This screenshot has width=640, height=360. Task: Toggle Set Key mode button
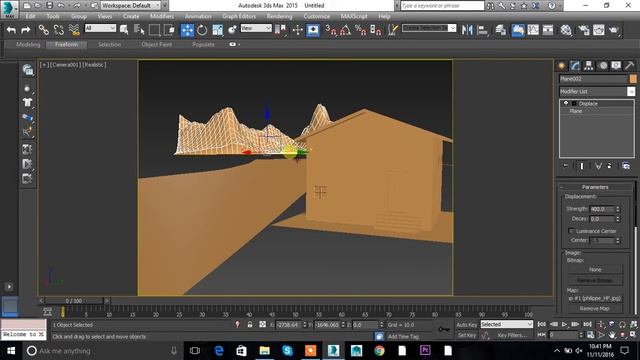point(466,335)
